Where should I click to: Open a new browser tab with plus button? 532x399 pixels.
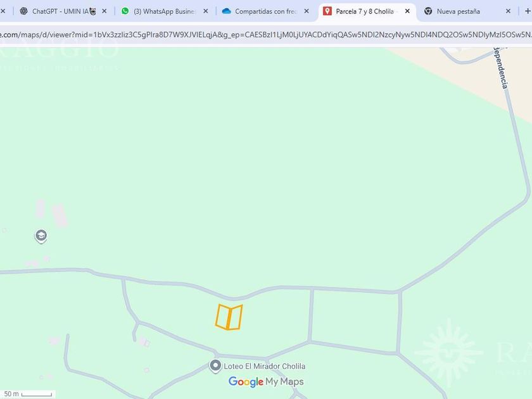[528, 11]
